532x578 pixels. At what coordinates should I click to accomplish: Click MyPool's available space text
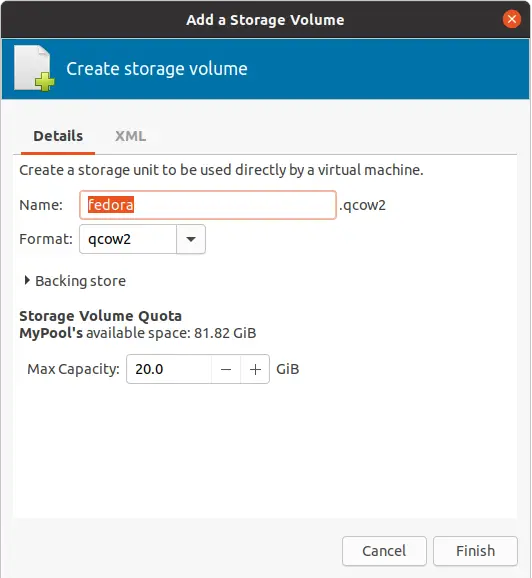pyautogui.click(x=138, y=333)
